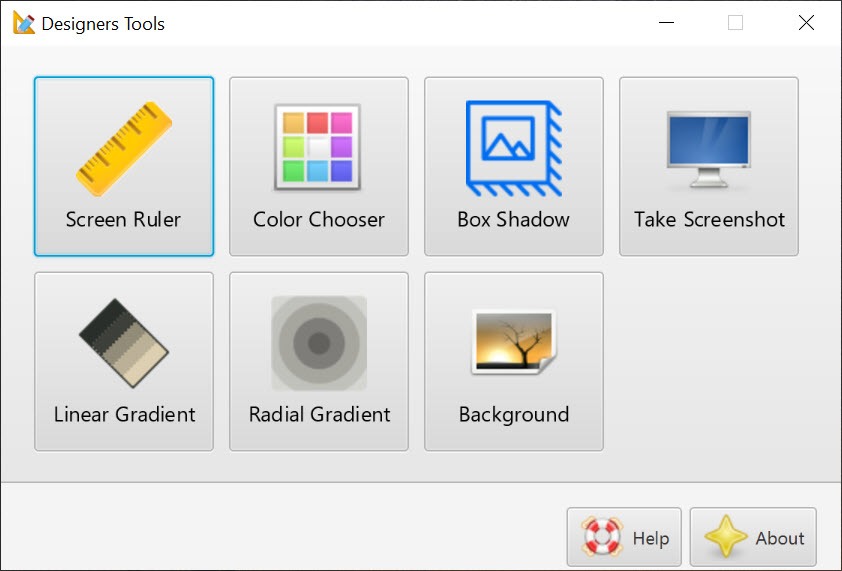Screen dimensions: 842x571
Task: Launch the Color Chooser tool
Action: point(319,167)
